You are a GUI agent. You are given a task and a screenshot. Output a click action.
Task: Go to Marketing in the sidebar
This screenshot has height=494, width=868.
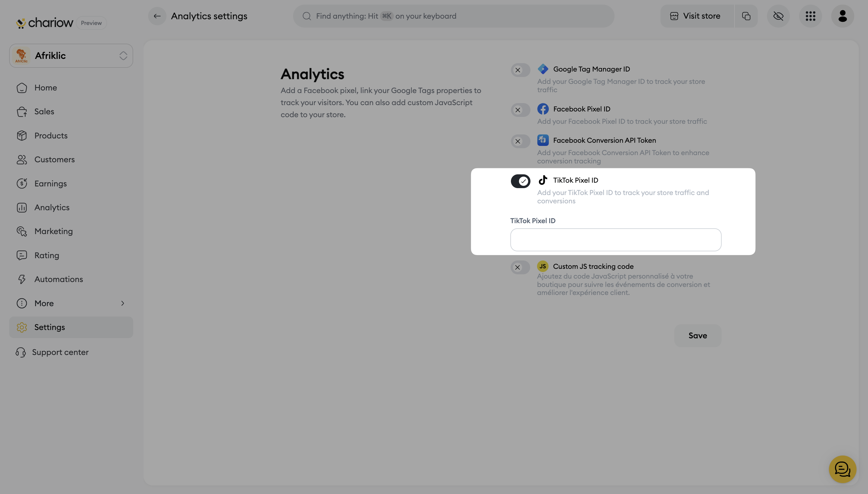tap(53, 231)
